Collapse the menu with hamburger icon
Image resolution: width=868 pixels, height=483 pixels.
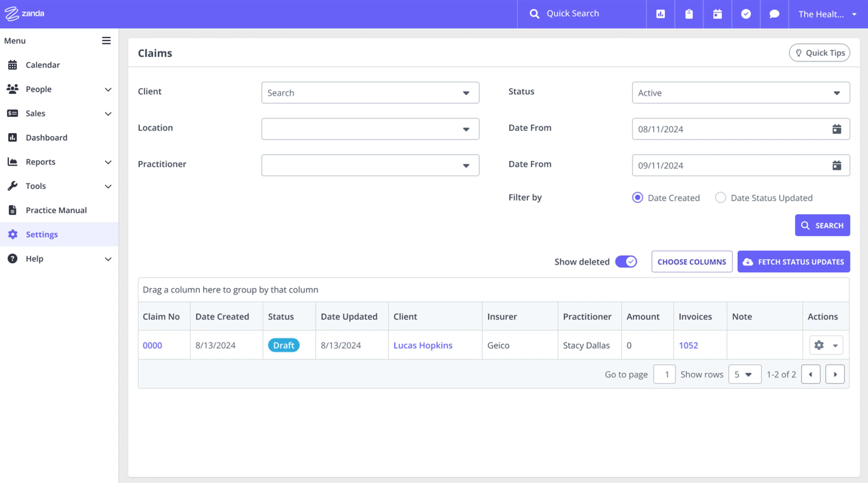[106, 41]
